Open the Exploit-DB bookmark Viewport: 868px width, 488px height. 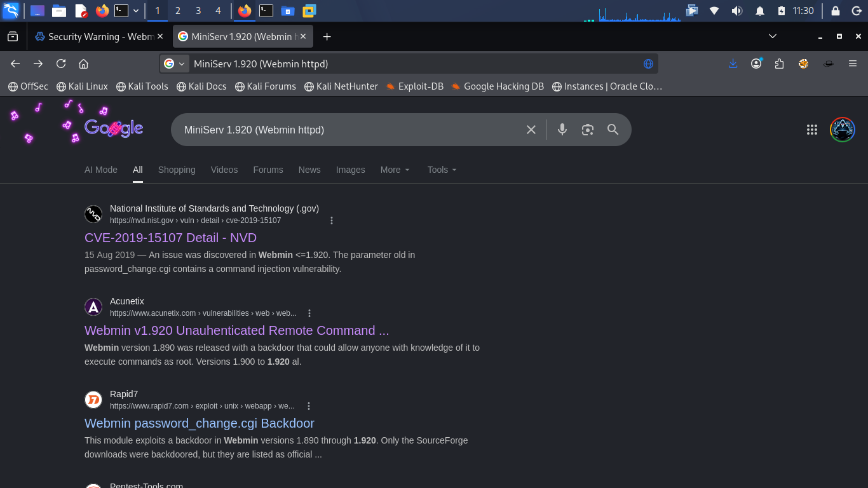(x=414, y=86)
